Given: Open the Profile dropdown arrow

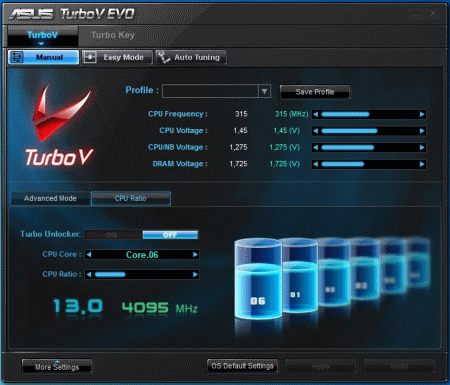Looking at the screenshot, I should coord(264,91).
